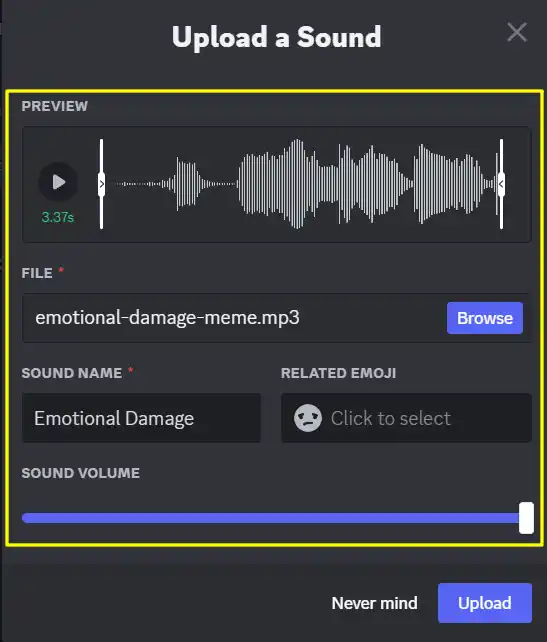This screenshot has height=642, width=547.
Task: Click the Browse button
Action: tap(485, 318)
